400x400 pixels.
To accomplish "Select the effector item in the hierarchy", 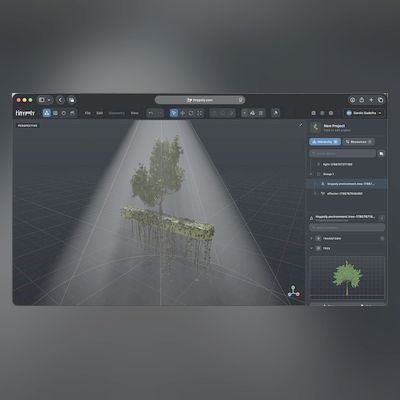I will [x=345, y=193].
